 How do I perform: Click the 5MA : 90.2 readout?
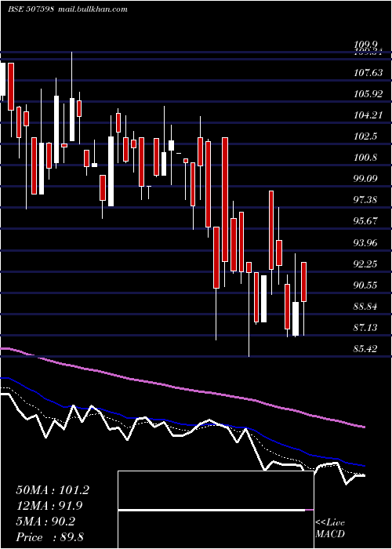click(45, 522)
